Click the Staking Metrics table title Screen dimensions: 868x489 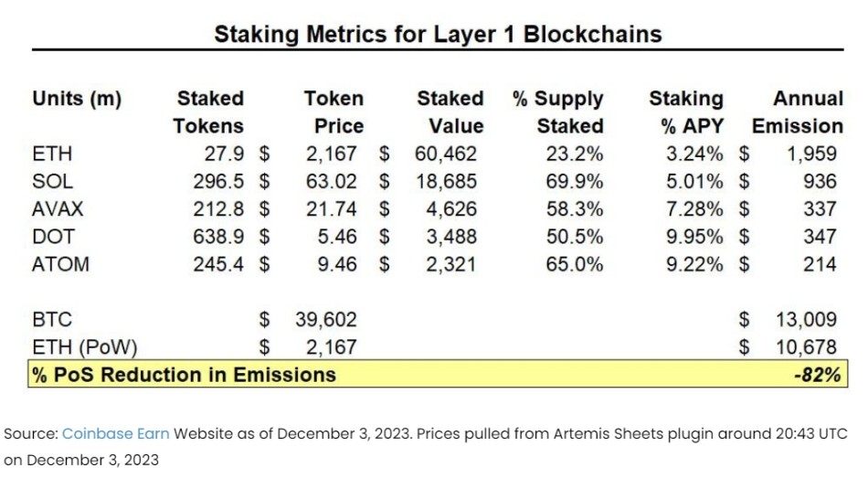tap(437, 35)
